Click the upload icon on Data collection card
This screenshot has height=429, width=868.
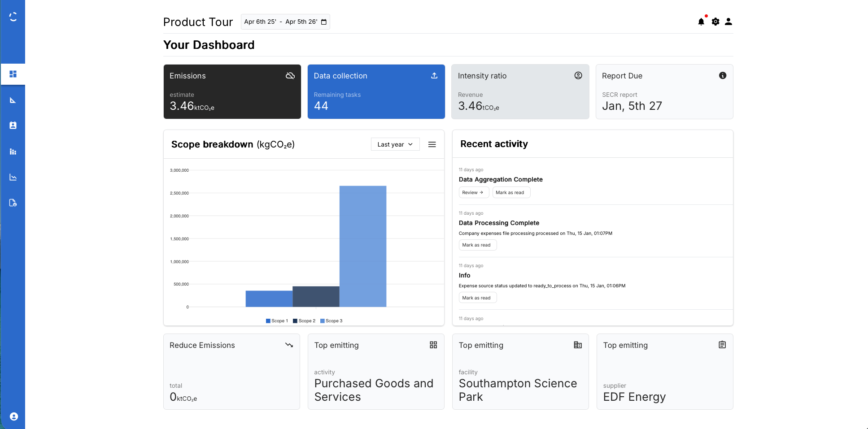point(434,76)
